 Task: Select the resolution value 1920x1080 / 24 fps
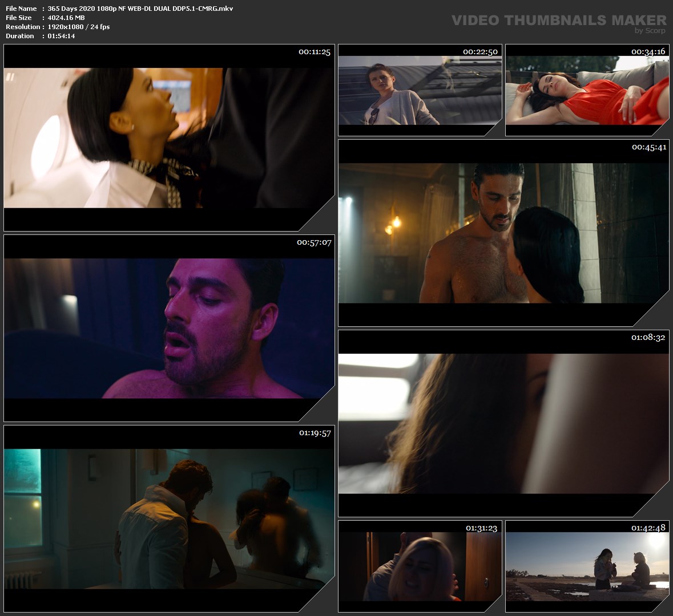79,27
